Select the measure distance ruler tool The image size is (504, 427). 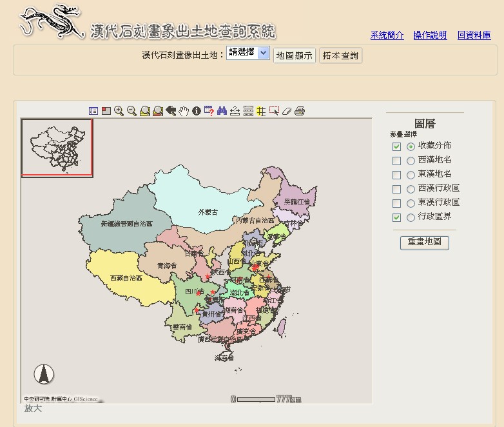tap(235, 111)
